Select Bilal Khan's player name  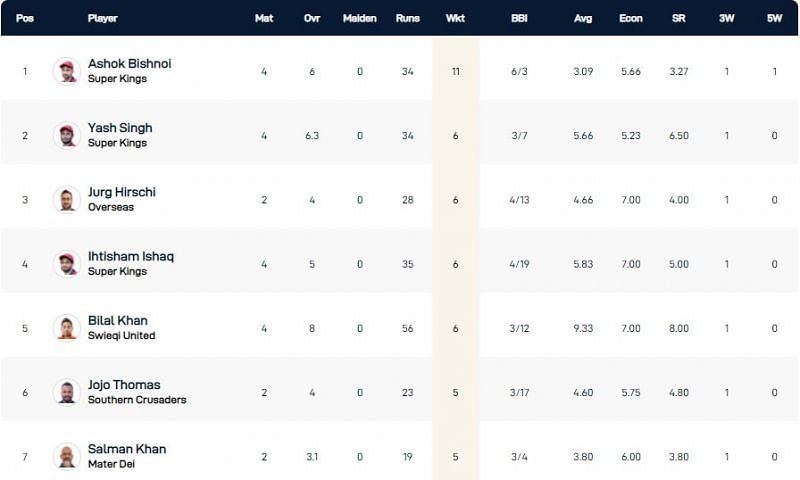[117, 321]
